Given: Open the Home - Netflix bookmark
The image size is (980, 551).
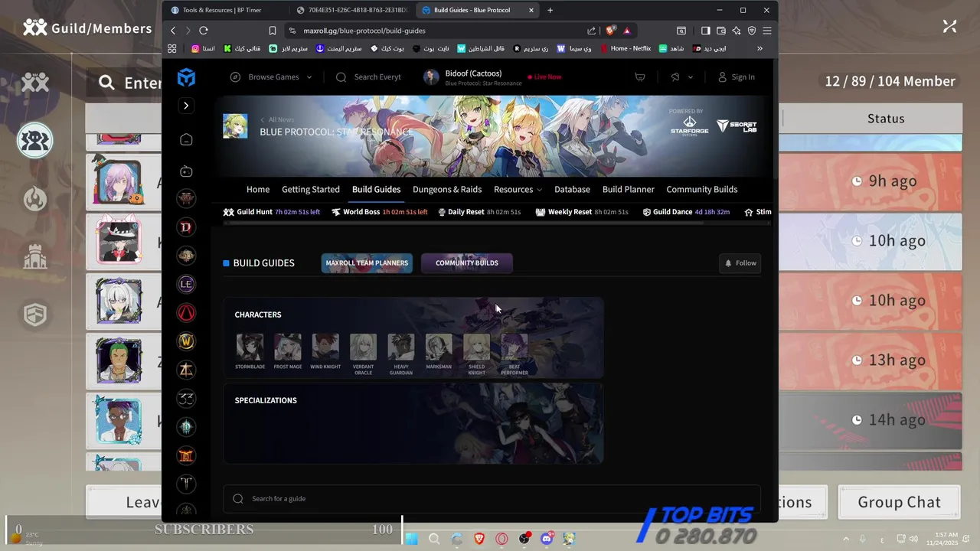Looking at the screenshot, I should pyautogui.click(x=626, y=48).
